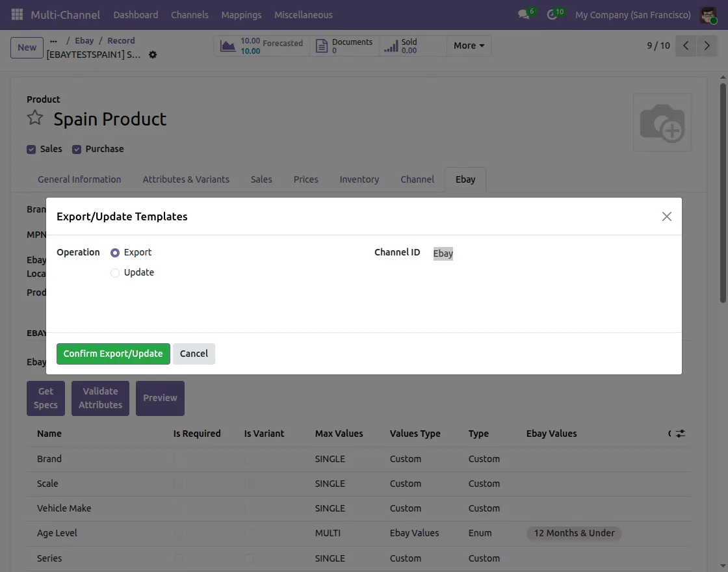
Task: Click the Validate Attributes button
Action: pos(100,398)
